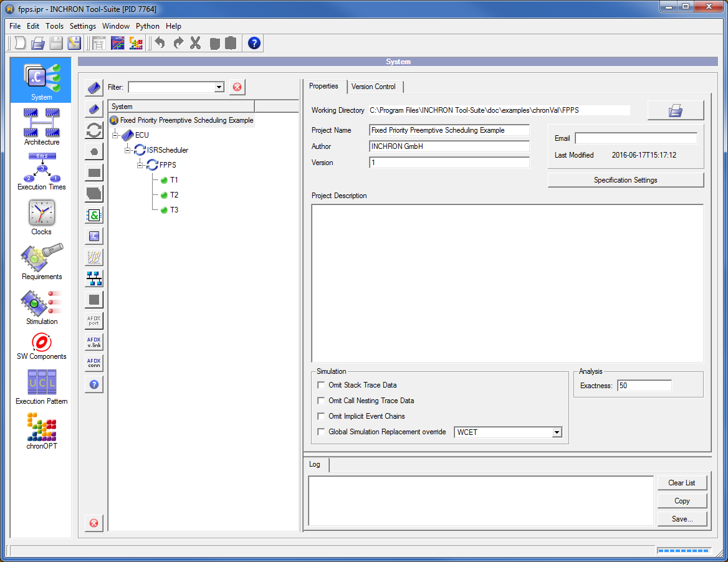Enable Omit Stack Trace Data
This screenshot has width=728, height=562.
point(321,385)
